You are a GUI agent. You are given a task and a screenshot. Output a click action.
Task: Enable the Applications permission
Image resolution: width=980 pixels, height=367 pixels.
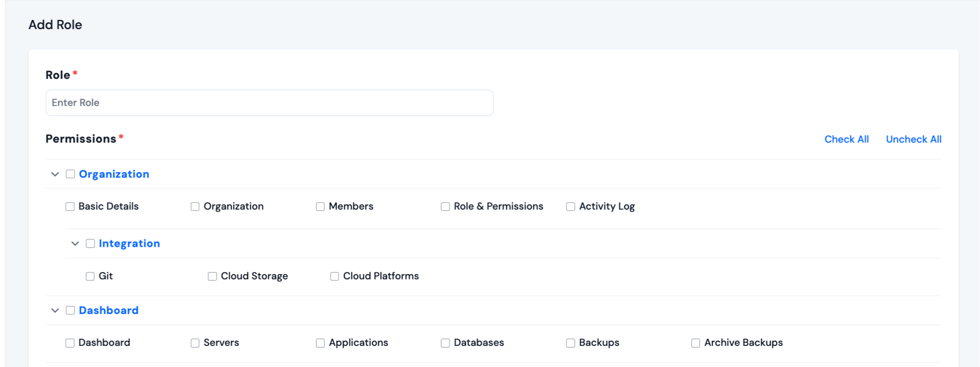point(320,343)
